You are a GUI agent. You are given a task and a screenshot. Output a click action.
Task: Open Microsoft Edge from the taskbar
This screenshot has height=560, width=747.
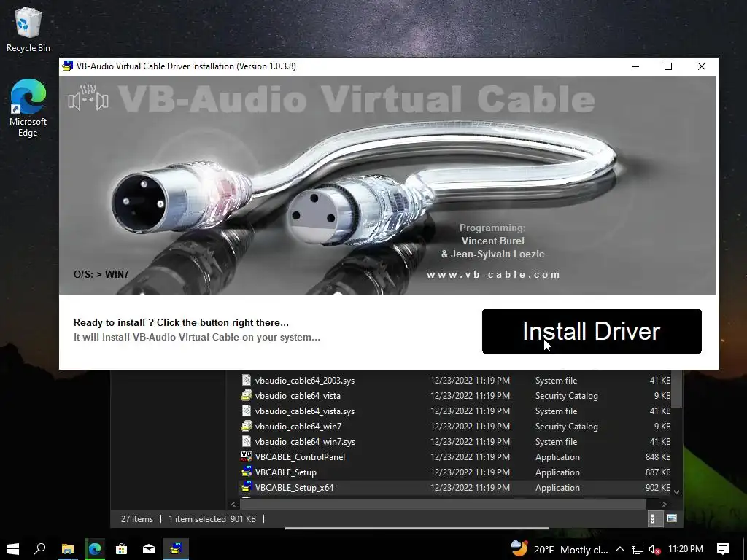[95, 549]
